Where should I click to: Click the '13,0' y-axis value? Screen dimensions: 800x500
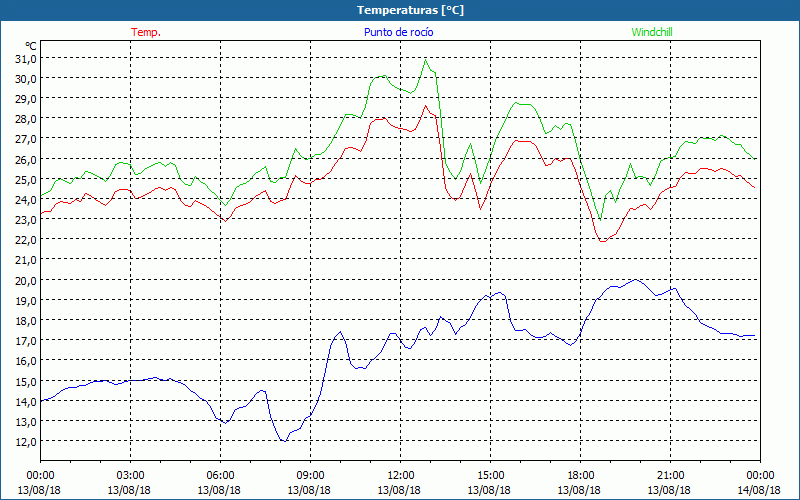pos(26,421)
